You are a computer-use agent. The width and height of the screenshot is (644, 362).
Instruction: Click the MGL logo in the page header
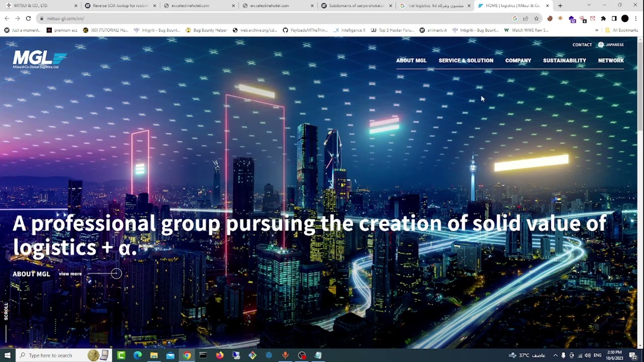click(40, 59)
